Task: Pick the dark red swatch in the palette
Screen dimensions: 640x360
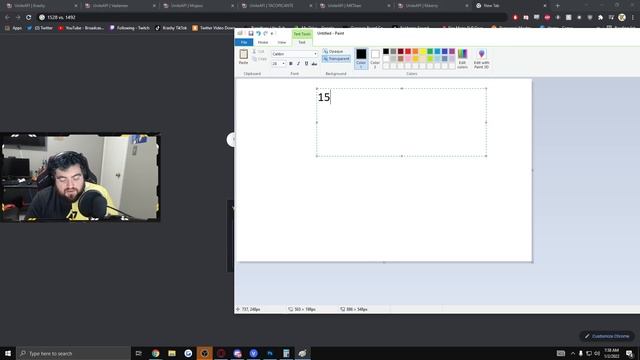Action: 400,51
